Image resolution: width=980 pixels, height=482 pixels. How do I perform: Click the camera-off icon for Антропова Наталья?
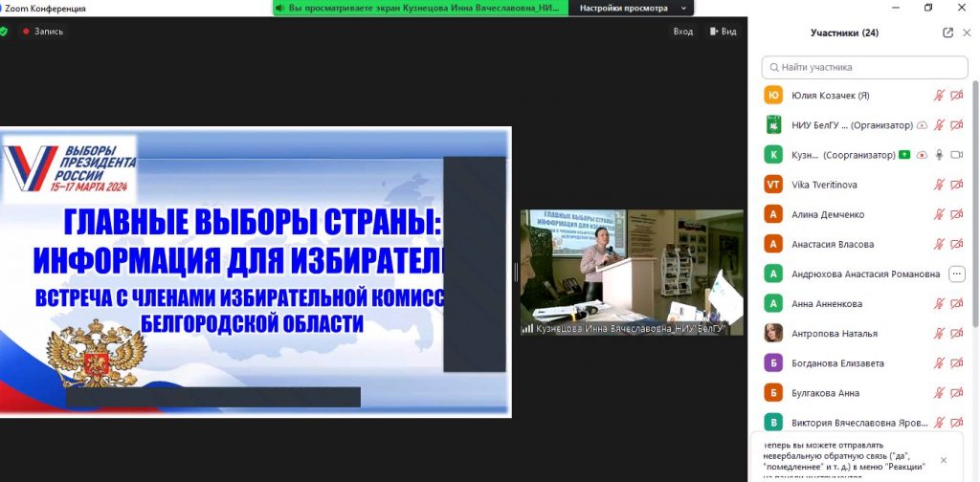point(956,334)
